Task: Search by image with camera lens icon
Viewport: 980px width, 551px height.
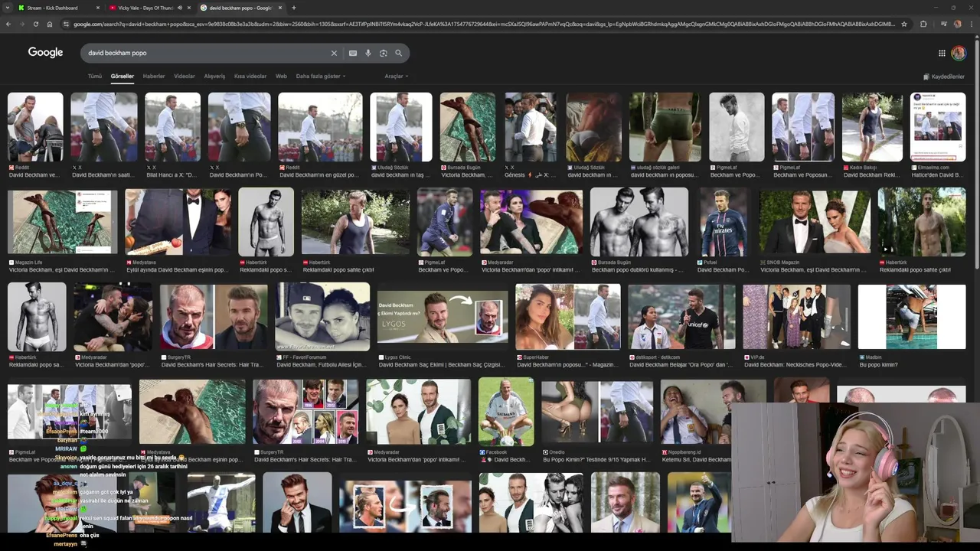Action: (384, 53)
